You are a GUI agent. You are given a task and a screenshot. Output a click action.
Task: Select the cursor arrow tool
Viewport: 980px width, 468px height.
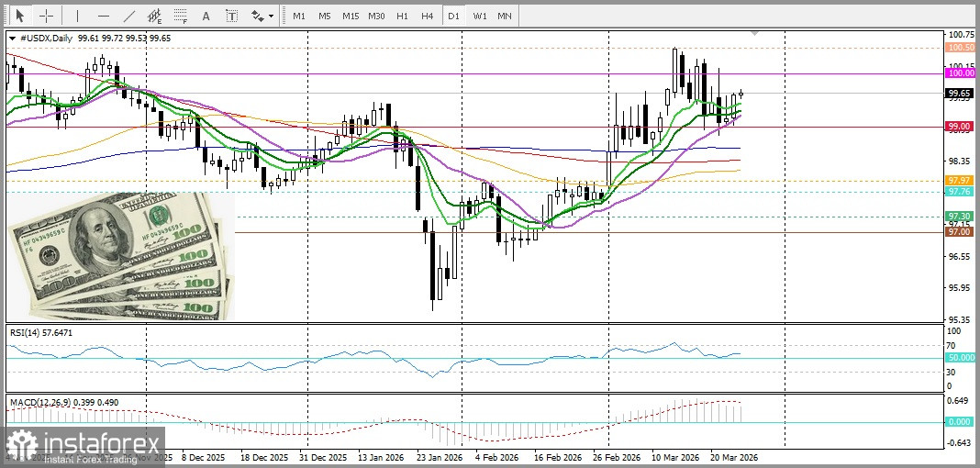click(x=19, y=16)
